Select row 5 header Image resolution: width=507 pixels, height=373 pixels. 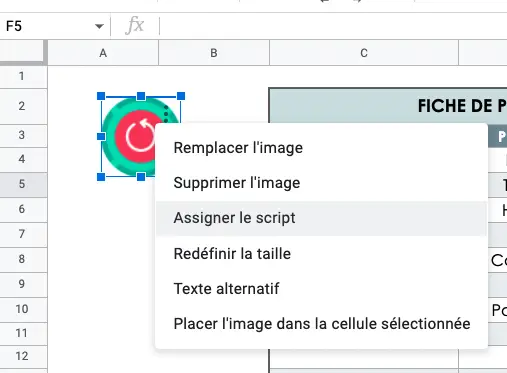click(23, 184)
